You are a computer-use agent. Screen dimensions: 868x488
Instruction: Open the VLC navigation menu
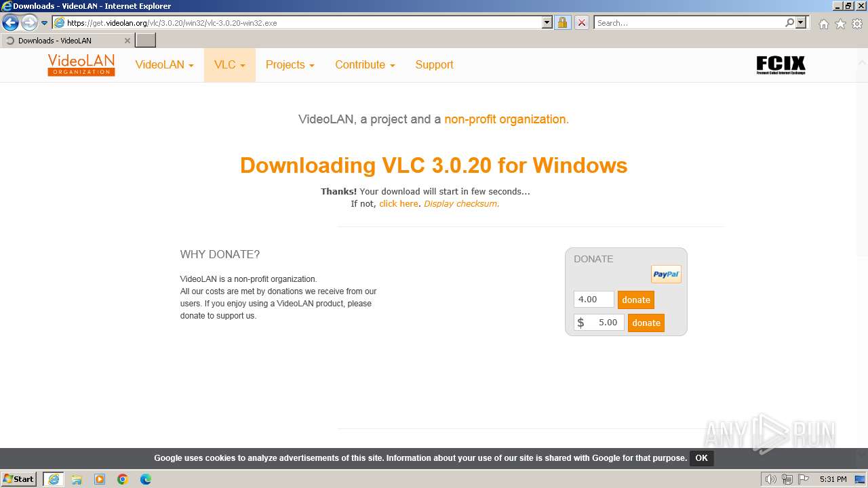pos(230,65)
